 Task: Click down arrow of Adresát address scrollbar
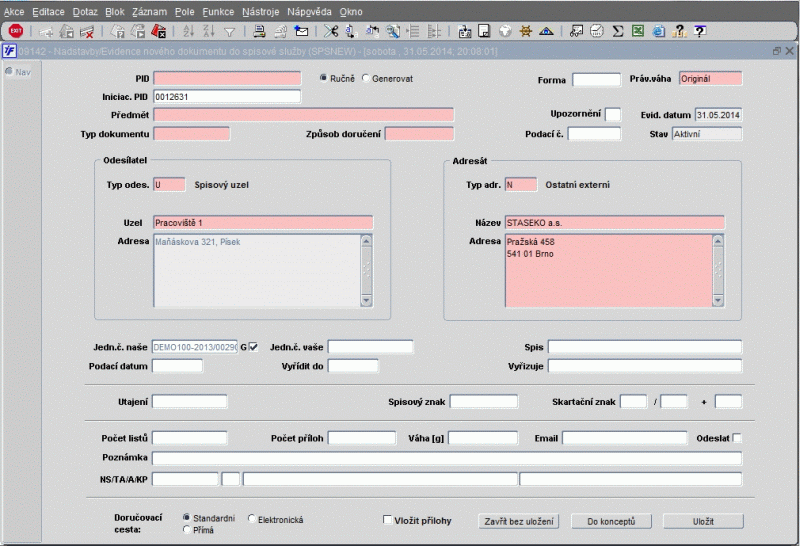tap(717, 300)
